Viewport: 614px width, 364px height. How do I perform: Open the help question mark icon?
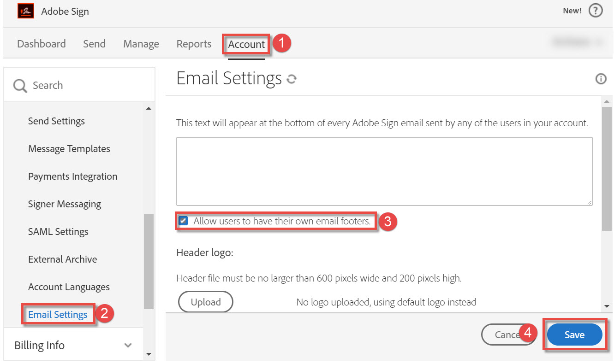pos(596,11)
